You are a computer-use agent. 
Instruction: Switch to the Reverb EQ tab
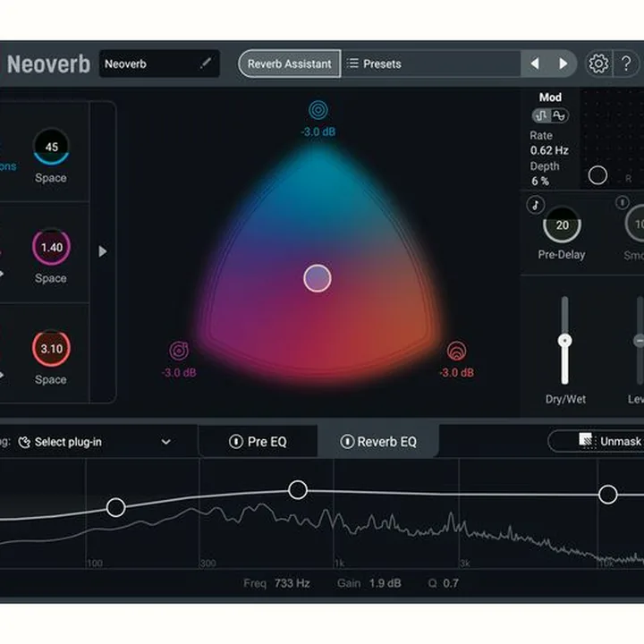[378, 442]
